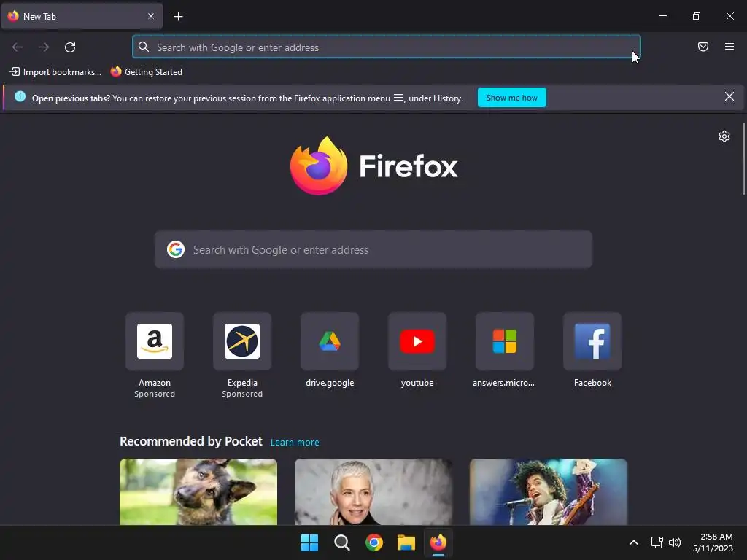
Task: Open File Explorer from the taskbar
Action: click(x=406, y=542)
